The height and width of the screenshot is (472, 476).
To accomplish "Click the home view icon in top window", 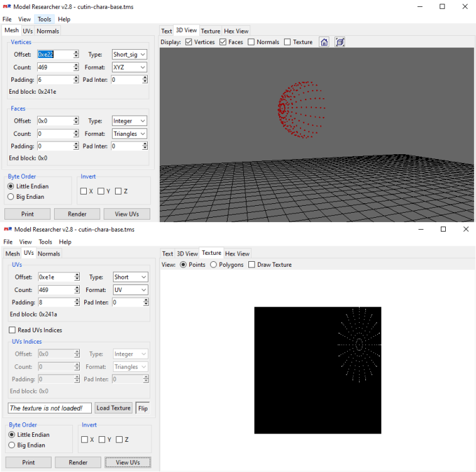I will pyautogui.click(x=324, y=42).
